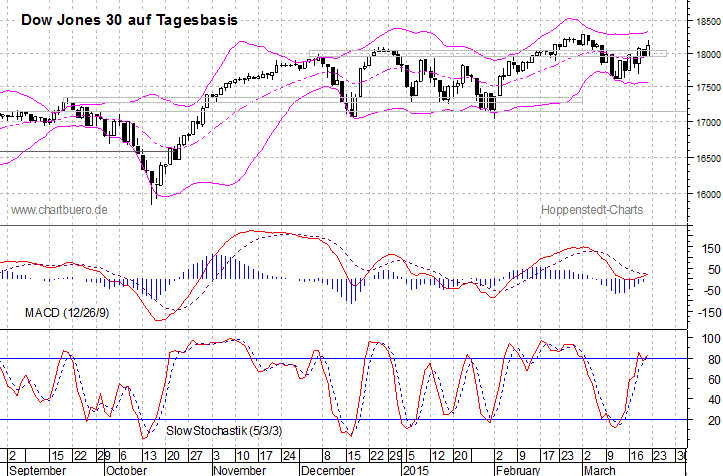Click the 17500 price axis value
The height and width of the screenshot is (476, 723).
pyautogui.click(x=707, y=88)
